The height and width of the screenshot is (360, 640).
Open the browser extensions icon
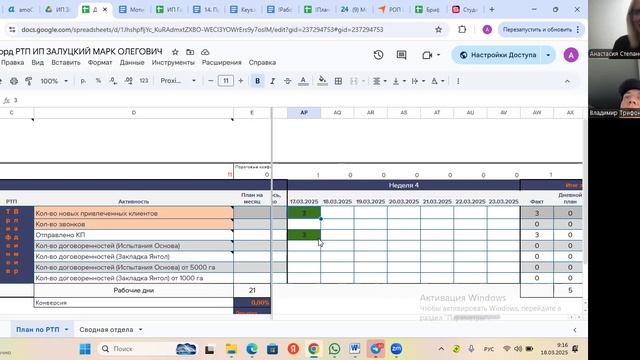tap(462, 29)
